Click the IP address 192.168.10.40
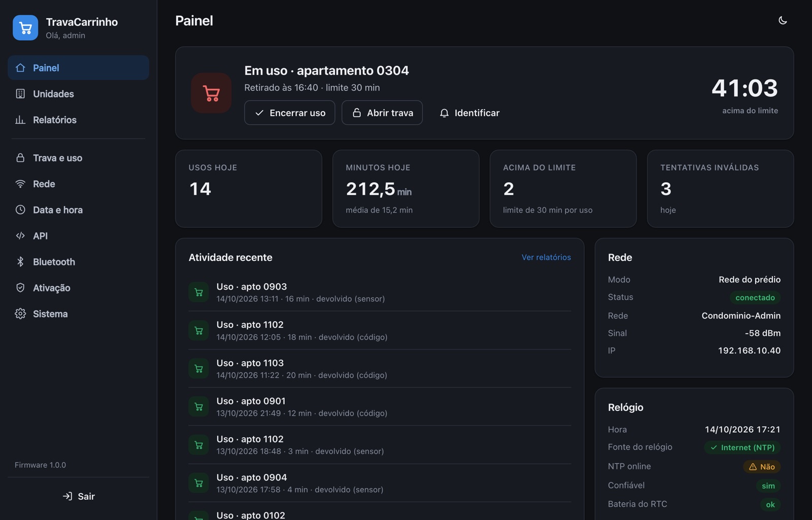 [x=749, y=351]
